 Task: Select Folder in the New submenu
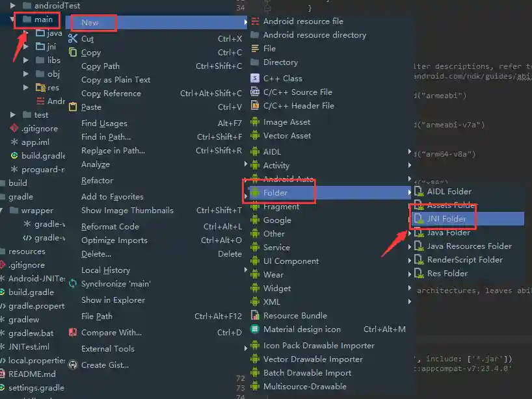[330, 192]
